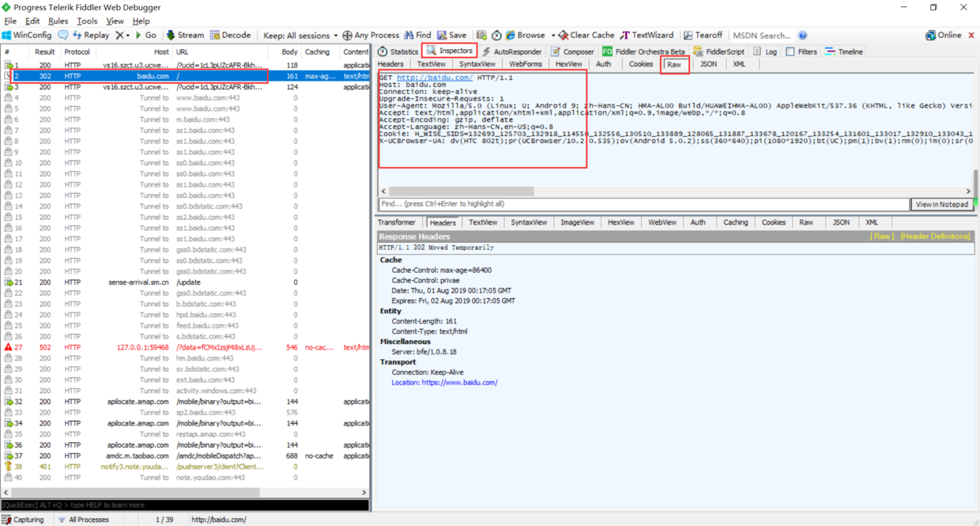Click the MSDN help globe icon
Viewport: 980px width, 526px height.
point(802,36)
